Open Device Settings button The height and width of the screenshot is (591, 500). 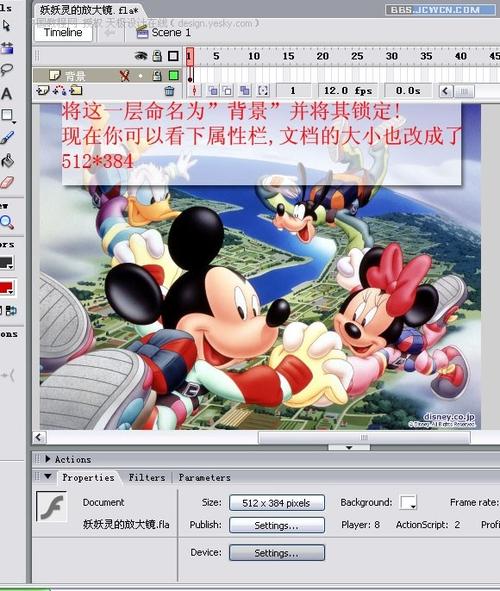[277, 553]
